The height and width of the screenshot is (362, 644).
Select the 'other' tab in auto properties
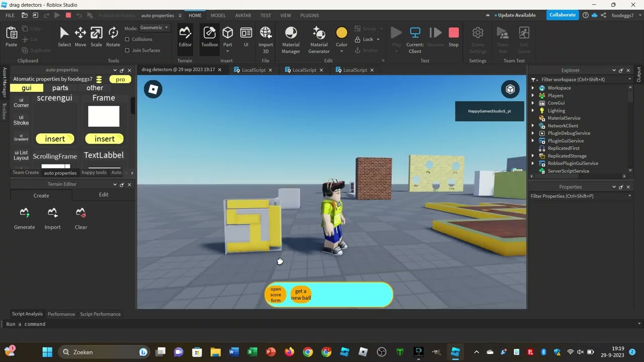pyautogui.click(x=95, y=88)
